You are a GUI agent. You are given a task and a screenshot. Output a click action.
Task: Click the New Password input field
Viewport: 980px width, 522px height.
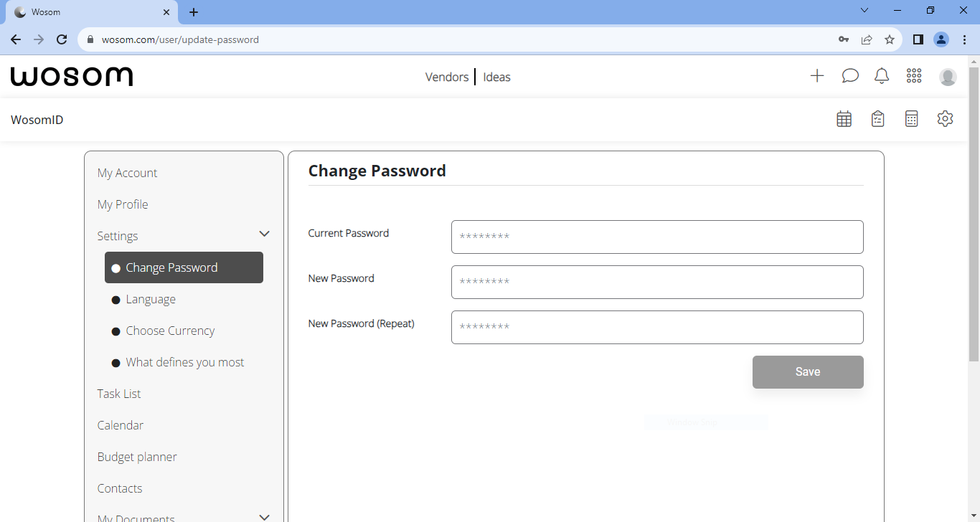pos(656,282)
